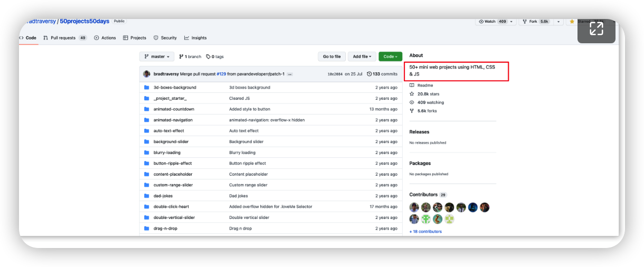Fork the repository with the Fork button
The height and width of the screenshot is (267, 644).
tap(536, 22)
